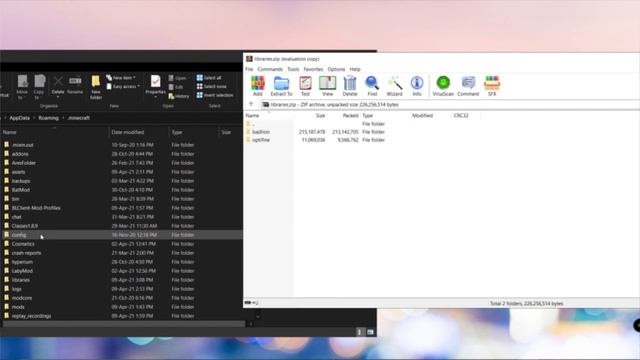This screenshot has width=640, height=360.
Task: Select the AresFolder folder in Explorer
Action: click(24, 163)
